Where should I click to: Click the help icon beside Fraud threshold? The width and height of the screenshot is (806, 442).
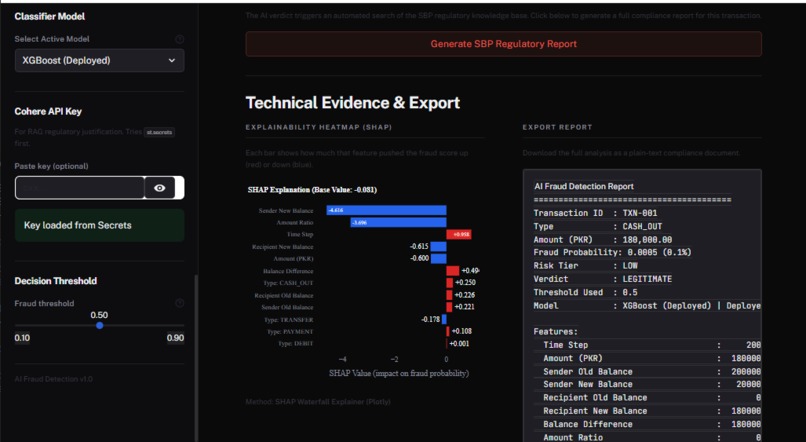[179, 303]
